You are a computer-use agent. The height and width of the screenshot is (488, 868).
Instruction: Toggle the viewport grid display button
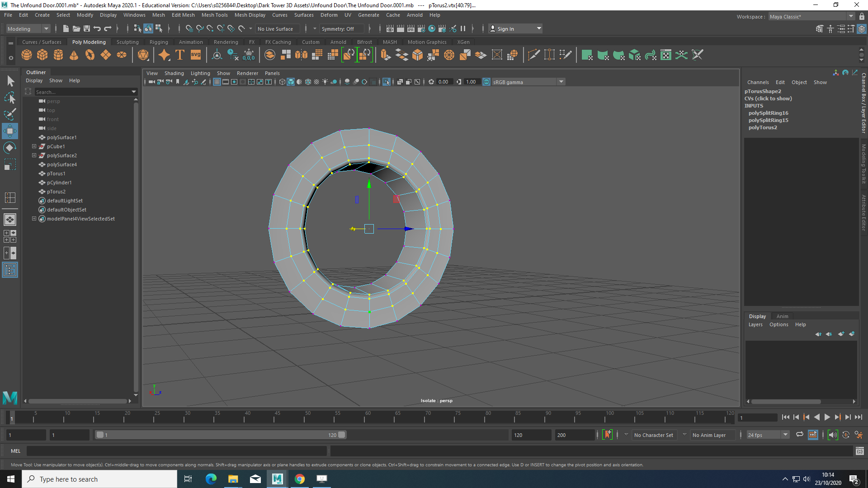(217, 82)
